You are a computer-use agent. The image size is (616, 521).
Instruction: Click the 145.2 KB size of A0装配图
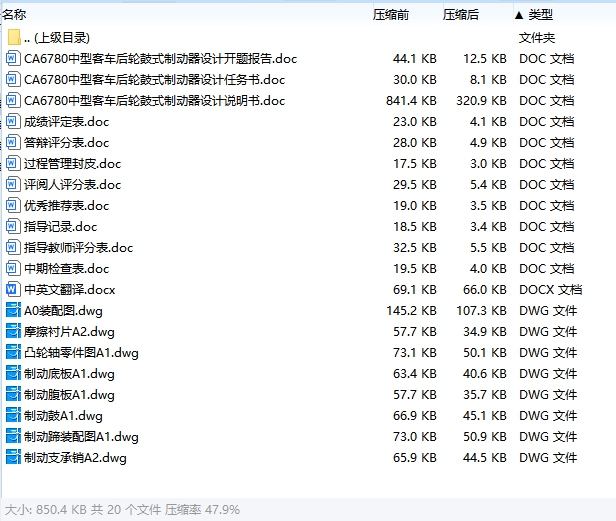(411, 311)
